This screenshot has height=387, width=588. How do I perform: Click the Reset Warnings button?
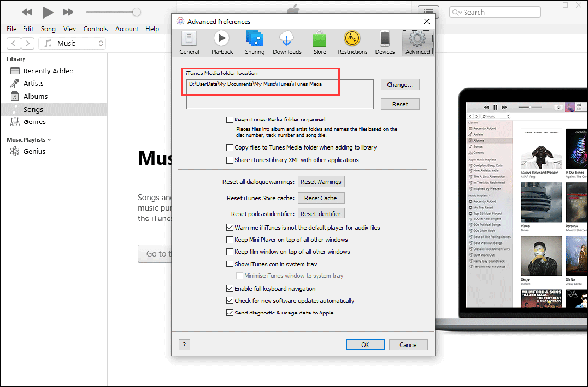click(x=321, y=182)
